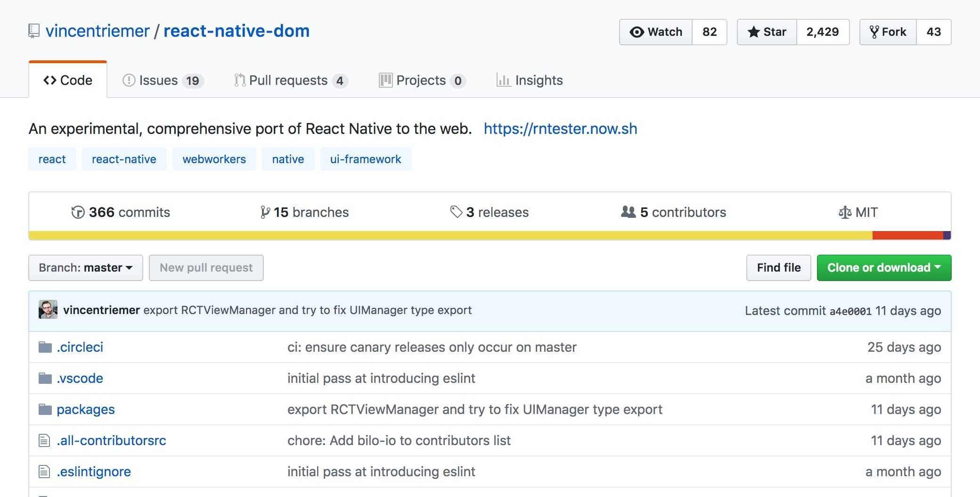Image resolution: width=980 pixels, height=497 pixels.
Task: Switch to the Insights tab
Action: click(x=530, y=80)
